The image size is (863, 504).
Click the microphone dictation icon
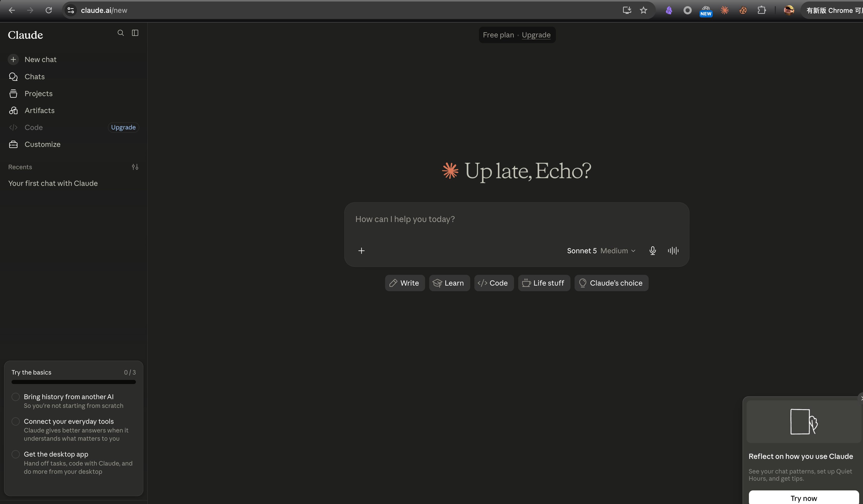coord(653,251)
